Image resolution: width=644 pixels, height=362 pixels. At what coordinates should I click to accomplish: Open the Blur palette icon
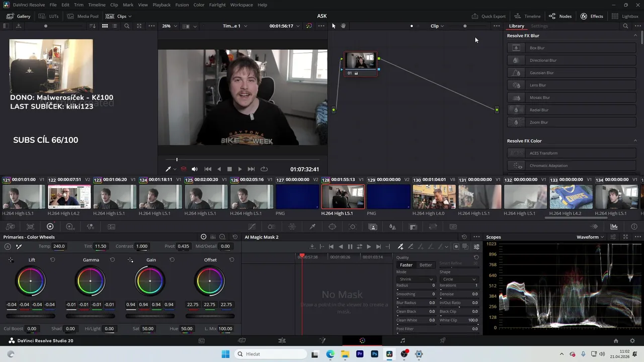pyautogui.click(x=393, y=227)
